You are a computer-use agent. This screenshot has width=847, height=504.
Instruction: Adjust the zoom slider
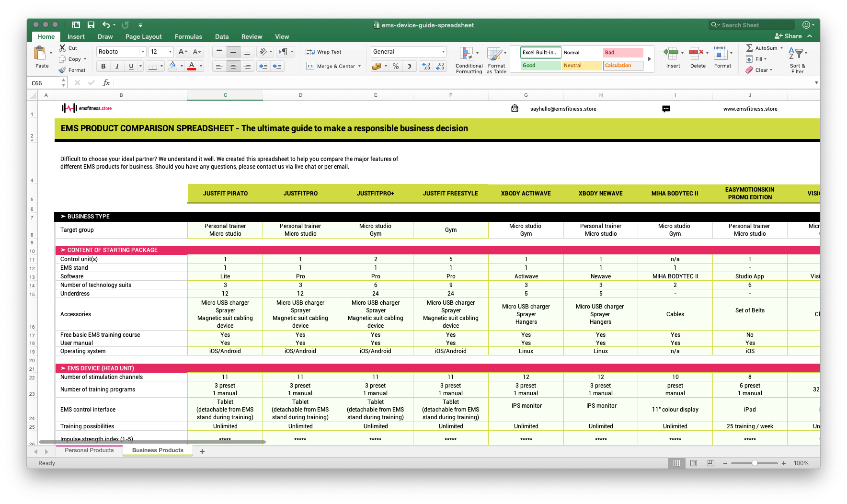pos(755,463)
